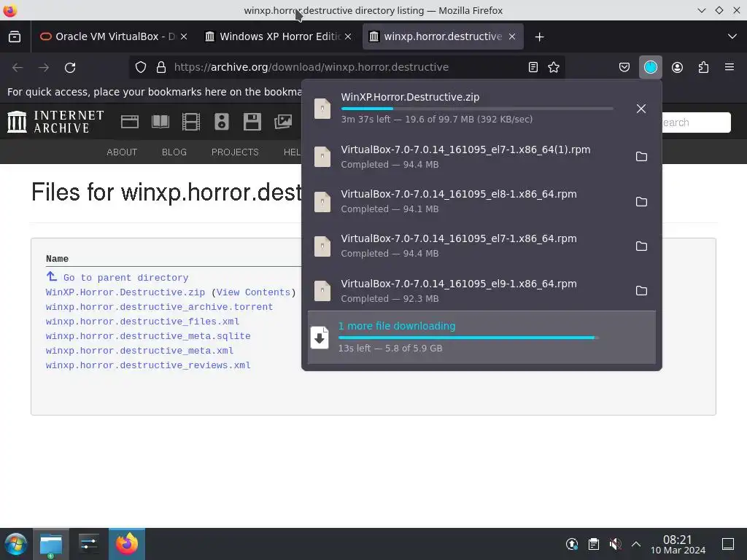
Task: Open settings mixer app in taskbar
Action: 88,544
